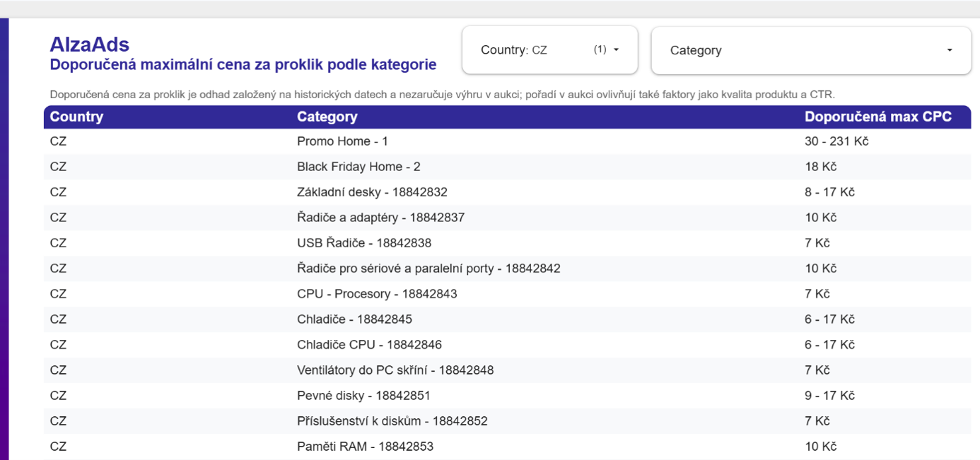The height and width of the screenshot is (460, 980).
Task: Select the Black Friday Home - 2 row
Action: click(507, 167)
